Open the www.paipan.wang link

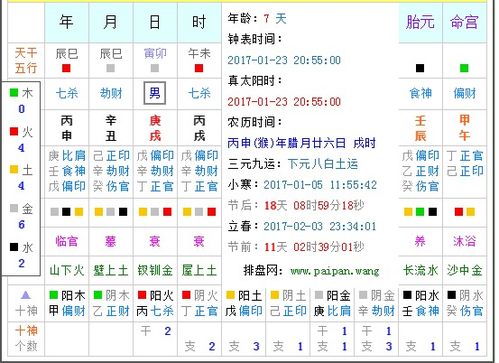click(335, 271)
